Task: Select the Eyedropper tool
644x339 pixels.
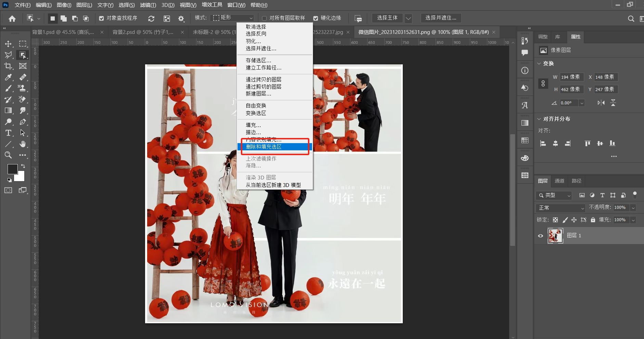Action: [x=8, y=77]
